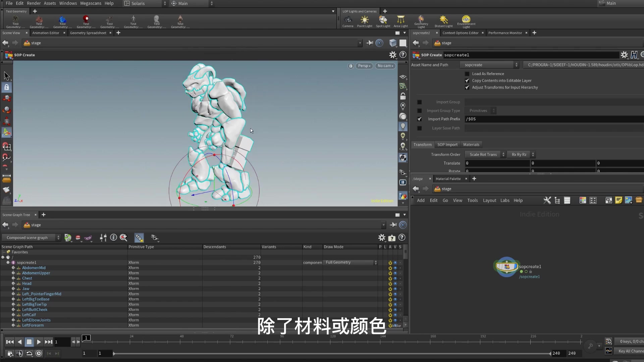Disable the Import Path Prefix checkbox
This screenshot has width=644, height=362.
419,119
